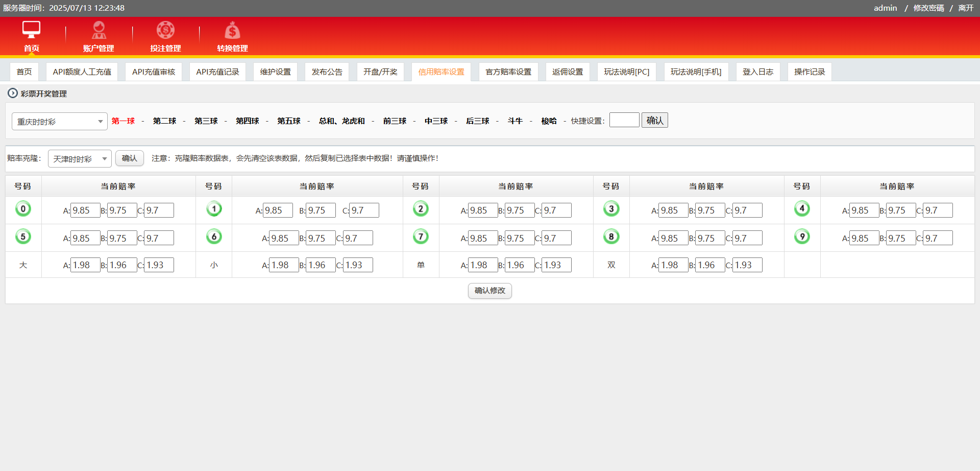
Task: Click the green number 0 ball
Action: (23, 209)
